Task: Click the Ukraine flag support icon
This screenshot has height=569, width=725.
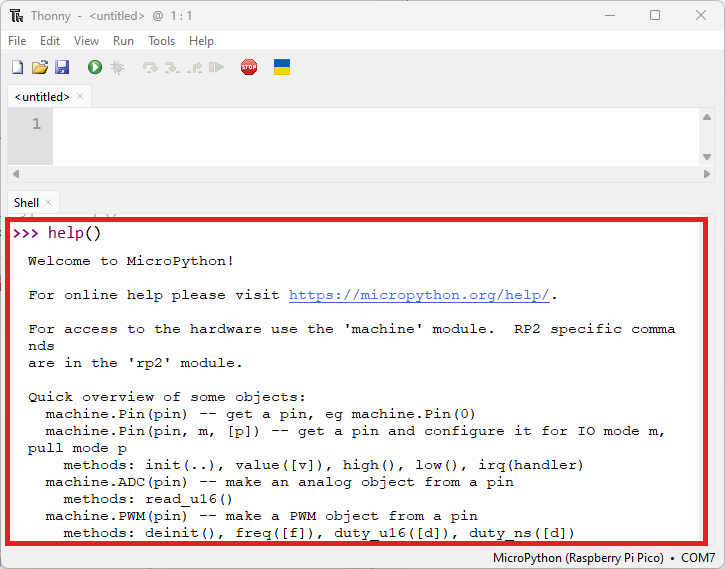Action: [x=282, y=67]
